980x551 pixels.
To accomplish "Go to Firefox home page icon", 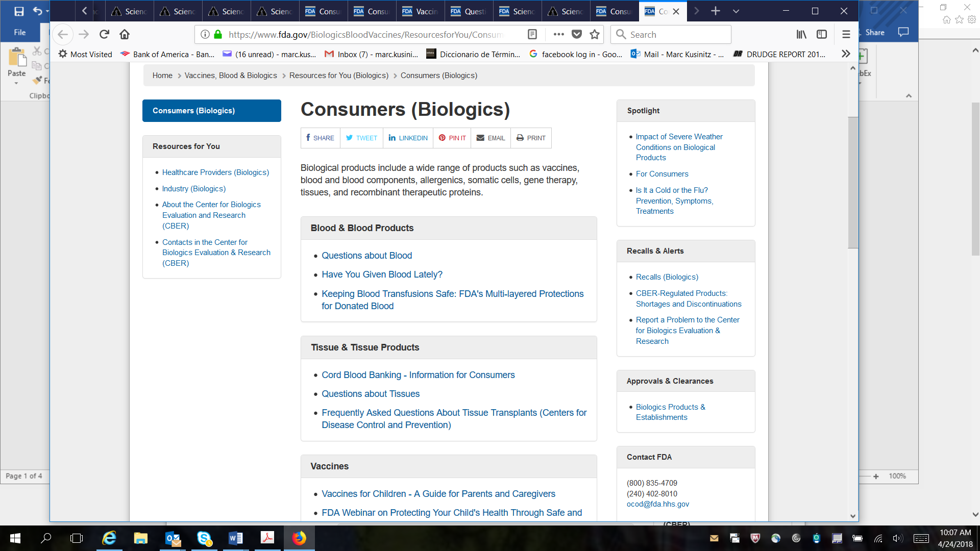I will (x=124, y=34).
